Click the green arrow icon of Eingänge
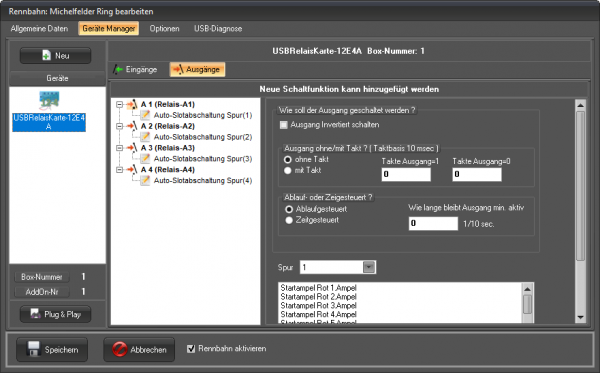 pos(118,69)
